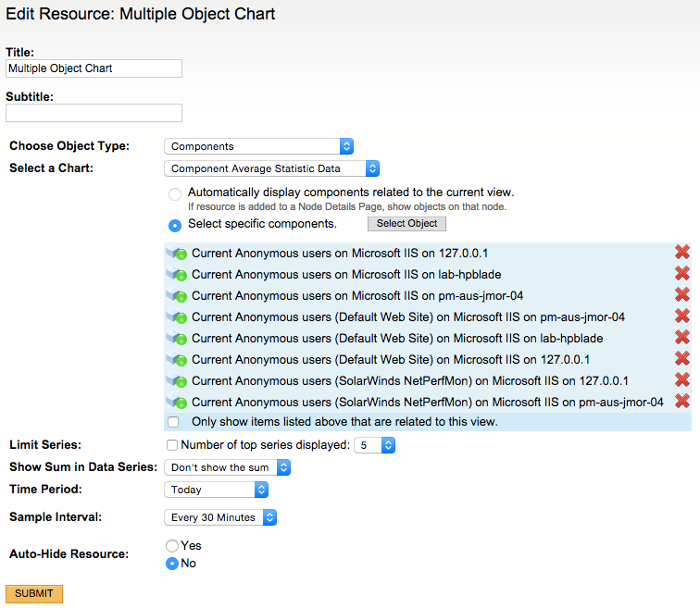Remove Current Anonymous users on 127.0.0.1 row
This screenshot has height=608, width=700.
coord(682,253)
